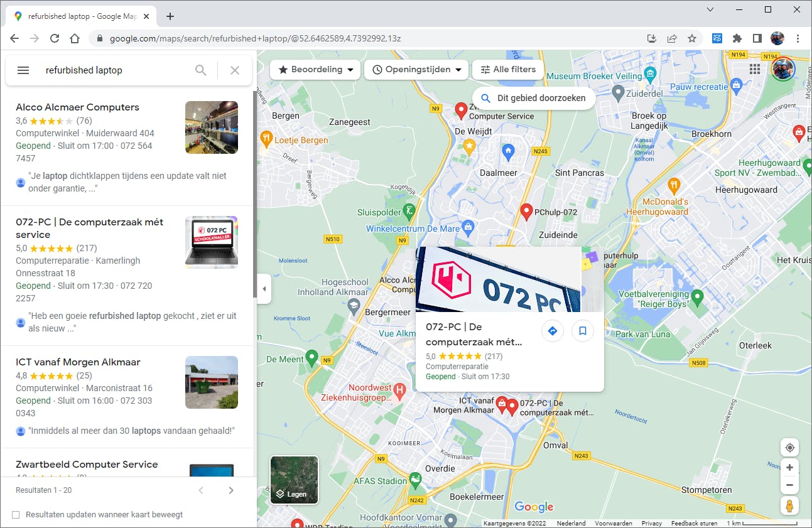Click the search magnifier icon
This screenshot has width=812, height=528.
tap(201, 70)
